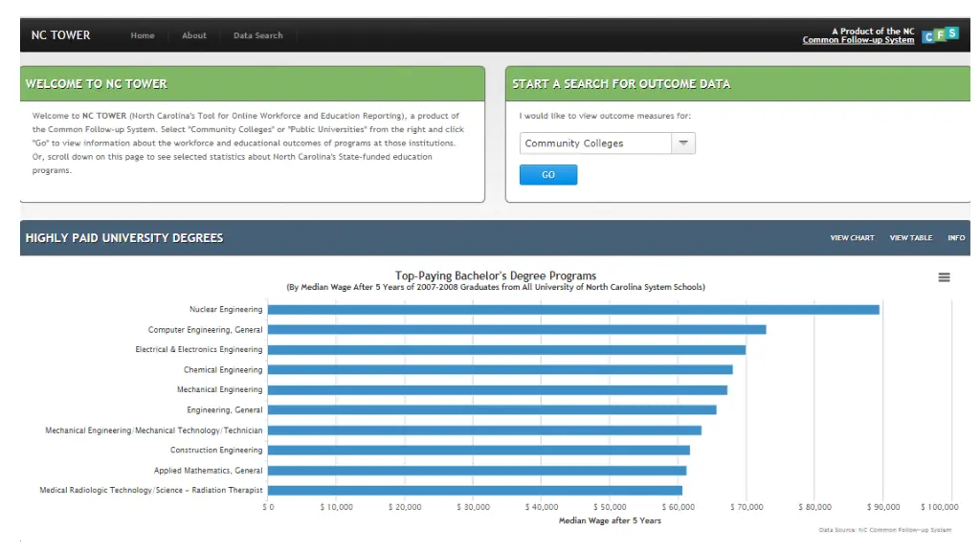The height and width of the screenshot is (551, 980).
Task: Follow the Common Follow-up System link
Action: click(x=858, y=40)
